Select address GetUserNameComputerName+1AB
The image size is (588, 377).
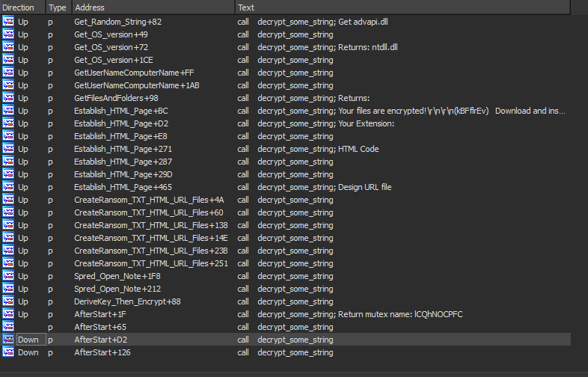pos(136,85)
